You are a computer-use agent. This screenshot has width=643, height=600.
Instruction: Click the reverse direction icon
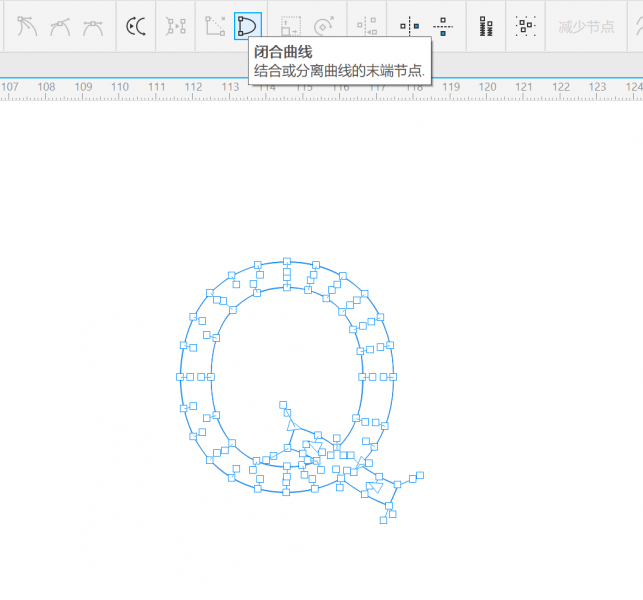(136, 26)
